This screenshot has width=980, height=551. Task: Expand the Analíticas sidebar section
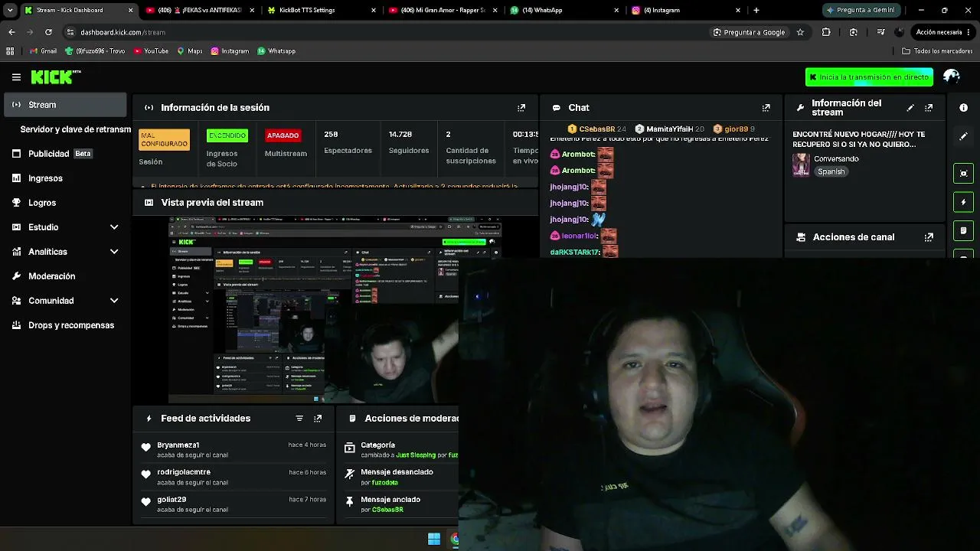point(114,252)
